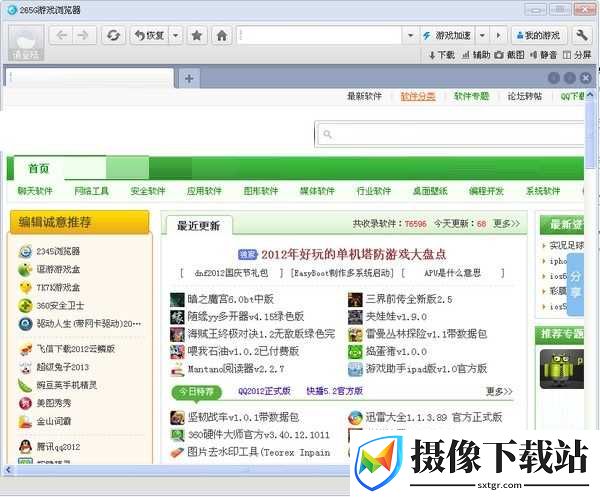Open the 聊天软件 category
This screenshot has width=600, height=497.
pos(35,191)
